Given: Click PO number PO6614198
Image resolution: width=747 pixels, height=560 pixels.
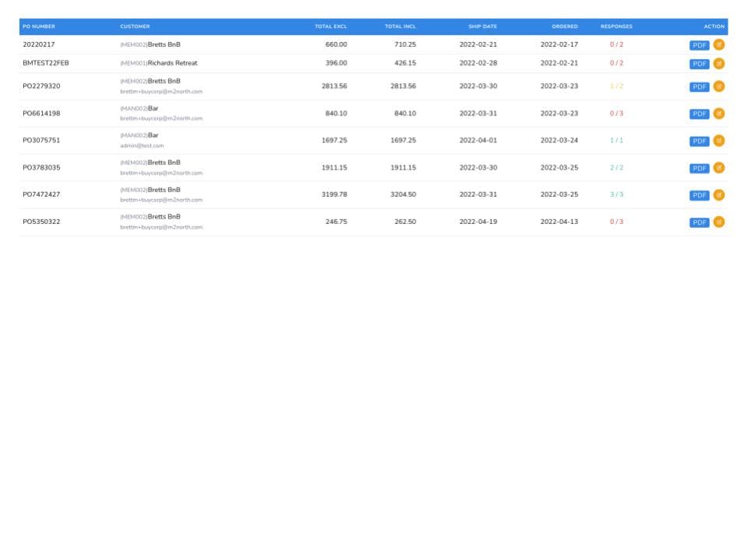Looking at the screenshot, I should point(41,114).
